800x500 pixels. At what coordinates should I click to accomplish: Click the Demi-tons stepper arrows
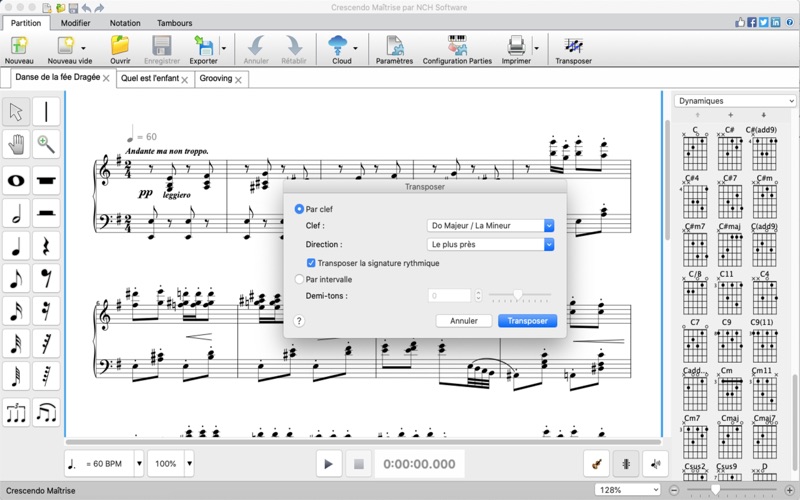478,295
